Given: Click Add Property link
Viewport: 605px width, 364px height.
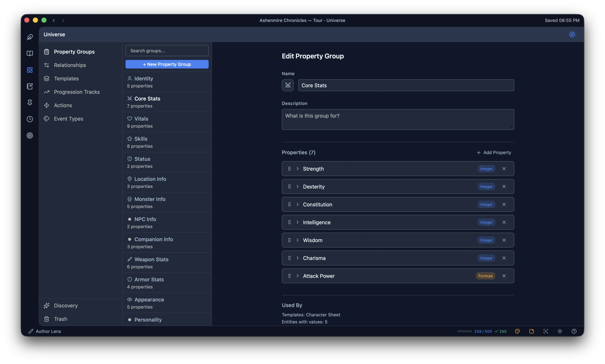Looking at the screenshot, I should coord(494,152).
